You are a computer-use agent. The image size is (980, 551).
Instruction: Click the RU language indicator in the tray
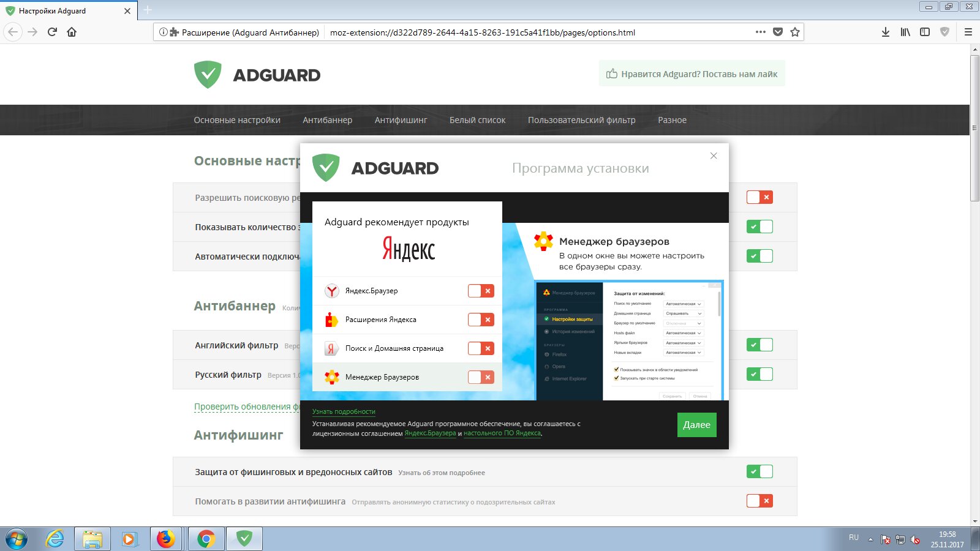(x=854, y=537)
